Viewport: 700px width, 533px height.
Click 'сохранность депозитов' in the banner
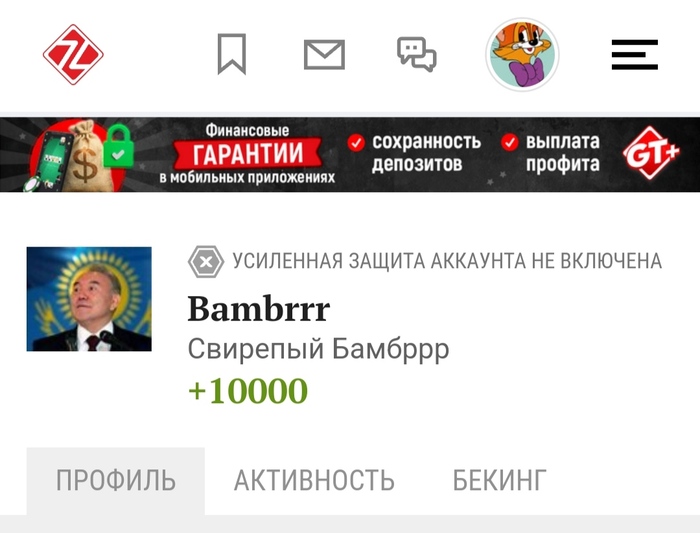426,153
